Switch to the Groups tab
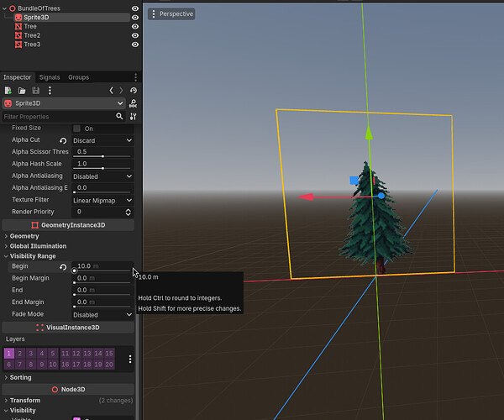Image resolution: width=504 pixels, height=420 pixels. coord(78,77)
